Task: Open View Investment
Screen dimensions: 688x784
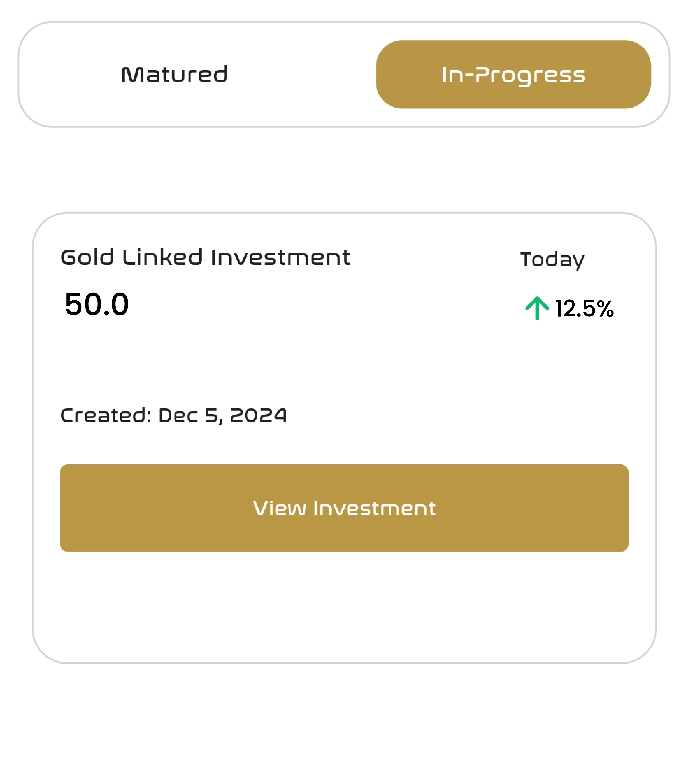Action: (344, 508)
